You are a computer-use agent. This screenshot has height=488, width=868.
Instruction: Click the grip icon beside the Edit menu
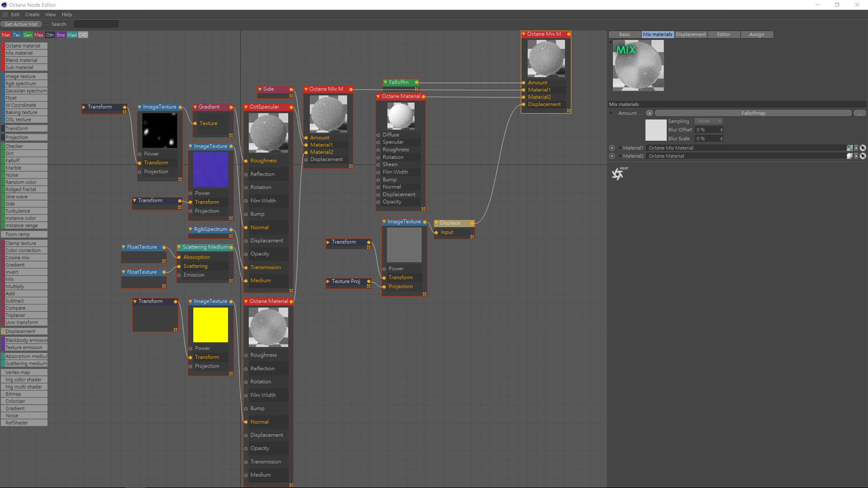click(x=5, y=14)
